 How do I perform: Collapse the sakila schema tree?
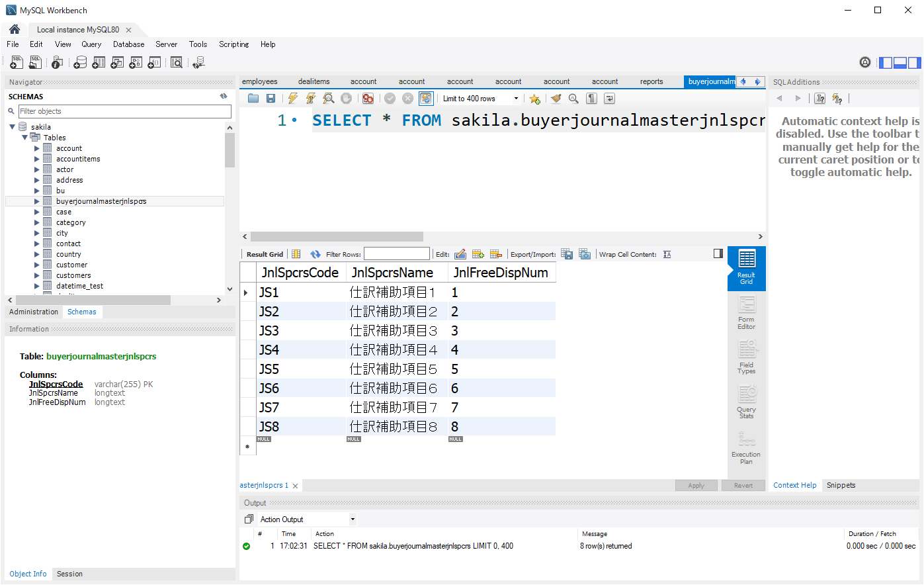pyautogui.click(x=12, y=127)
